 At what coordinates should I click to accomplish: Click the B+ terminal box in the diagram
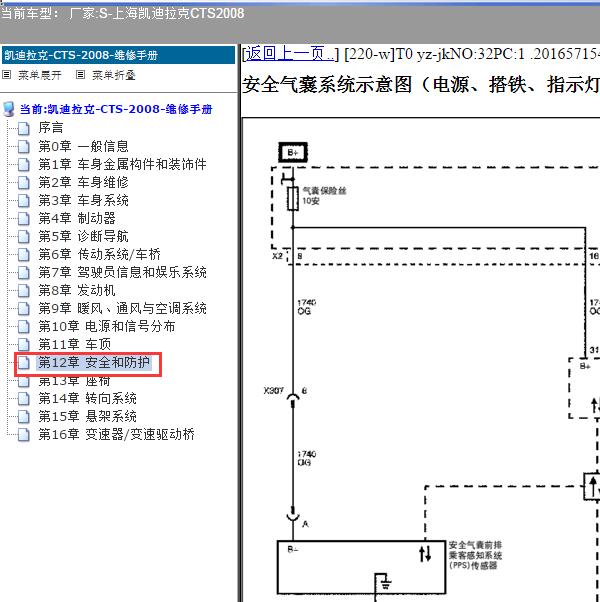[x=293, y=152]
